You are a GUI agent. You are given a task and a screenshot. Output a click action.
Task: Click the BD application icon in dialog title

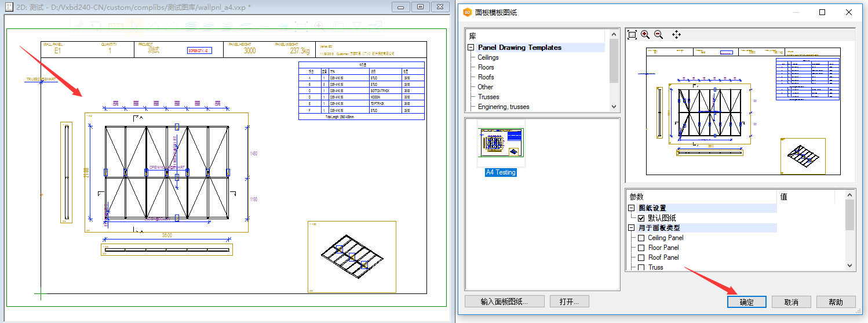coord(467,12)
